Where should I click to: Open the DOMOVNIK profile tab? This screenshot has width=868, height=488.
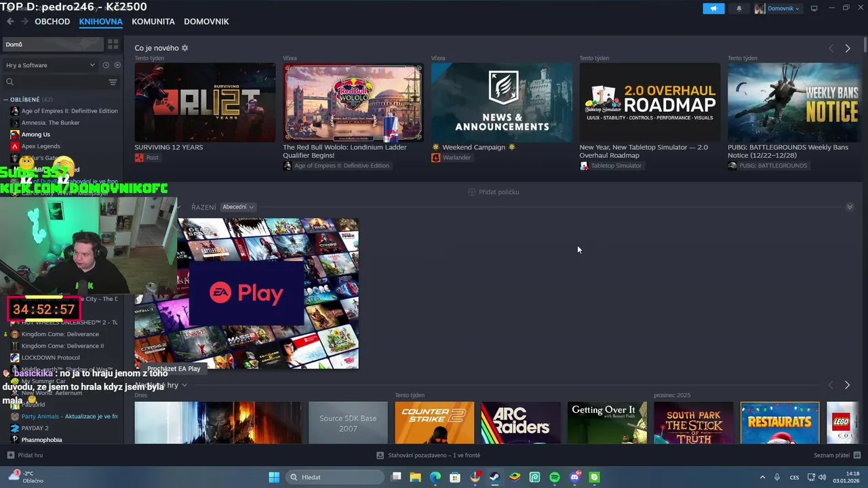(206, 22)
